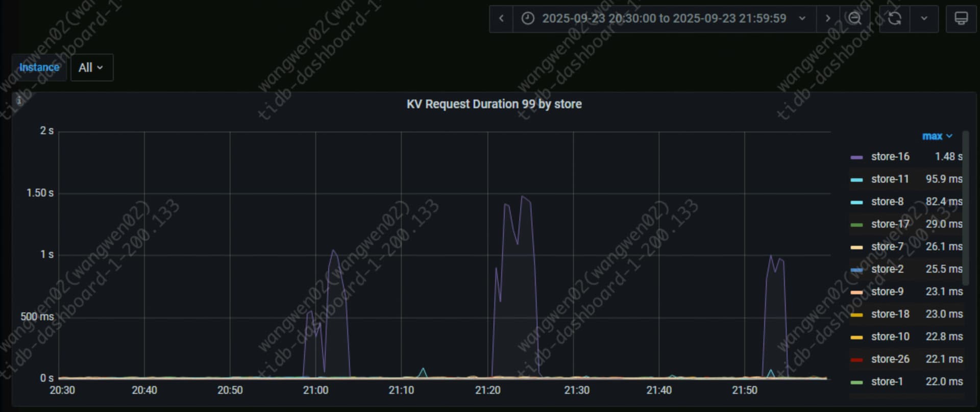Click the 21:00 x-axis label
The height and width of the screenshot is (412, 980).
click(315, 391)
